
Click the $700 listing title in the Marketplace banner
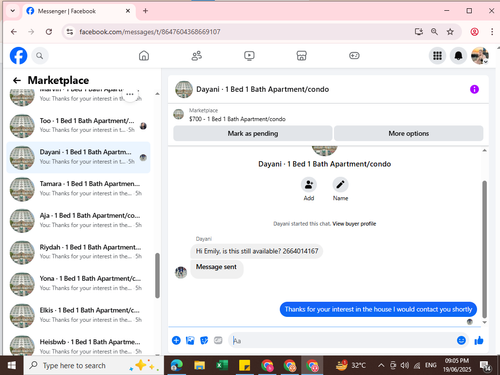point(237,119)
